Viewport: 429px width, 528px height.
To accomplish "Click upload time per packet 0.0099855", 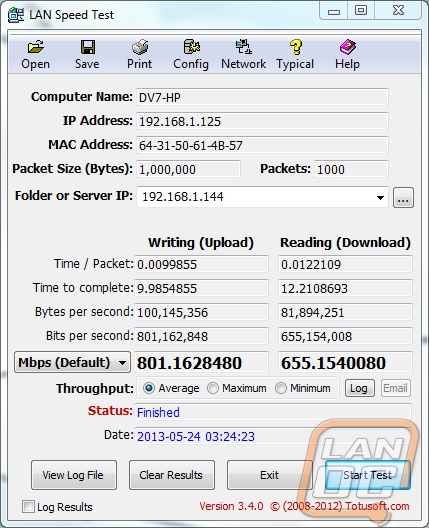I will click(x=201, y=264).
